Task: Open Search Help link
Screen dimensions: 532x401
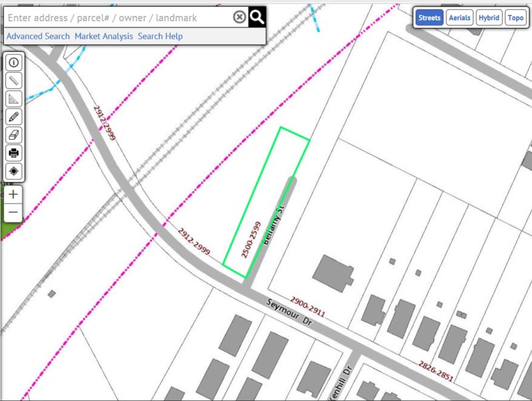Action: [160, 36]
